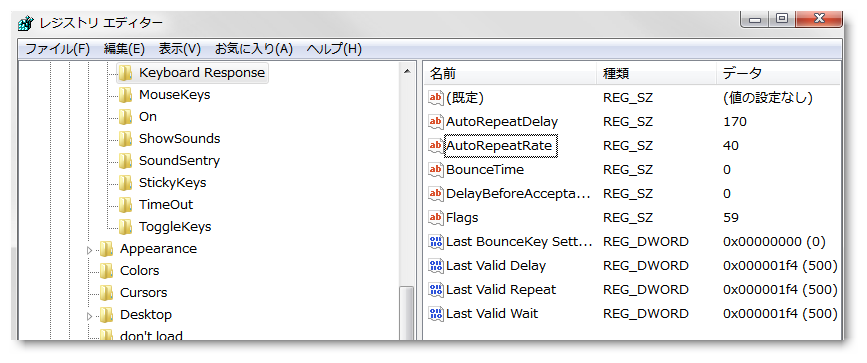Select the Flags value name
867x363 pixels.
coord(462,217)
